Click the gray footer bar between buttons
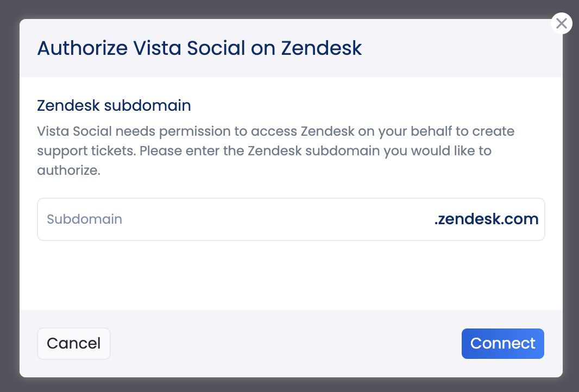Screen dimensions: 579x392 click(x=286, y=344)
